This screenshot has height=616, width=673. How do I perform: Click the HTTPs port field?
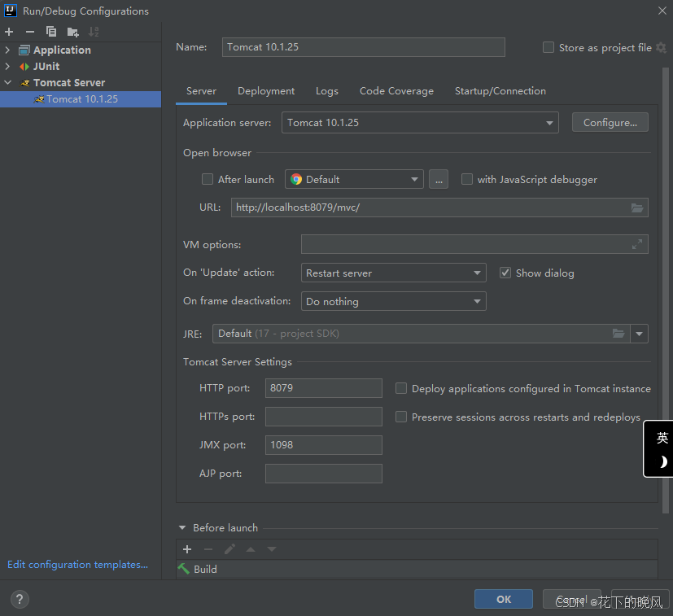(324, 417)
